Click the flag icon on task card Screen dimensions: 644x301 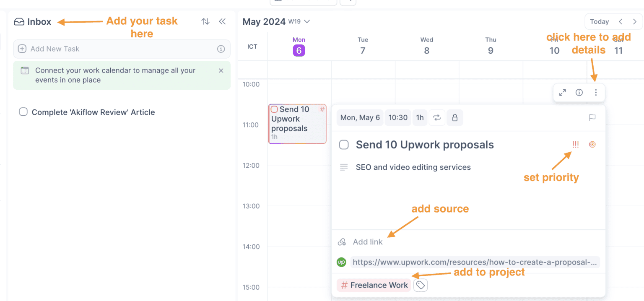tap(592, 118)
